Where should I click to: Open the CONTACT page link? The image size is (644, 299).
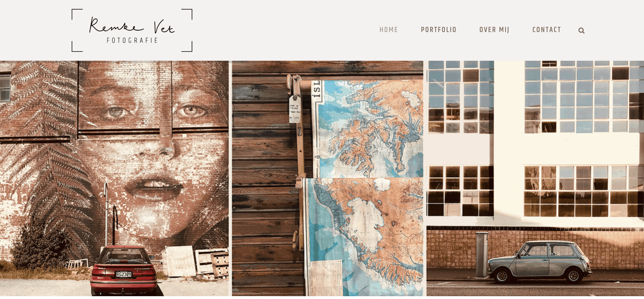pyautogui.click(x=547, y=30)
